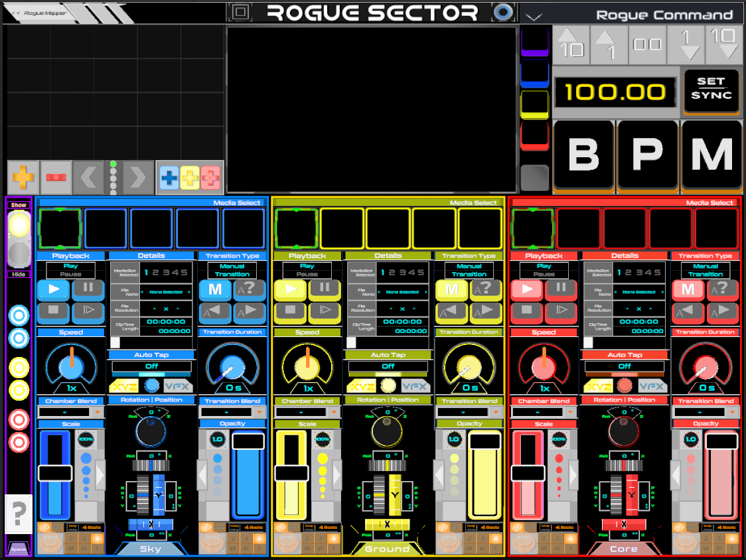The image size is (746, 560).
Task: Select the Ground chamber tab
Action: click(x=387, y=549)
